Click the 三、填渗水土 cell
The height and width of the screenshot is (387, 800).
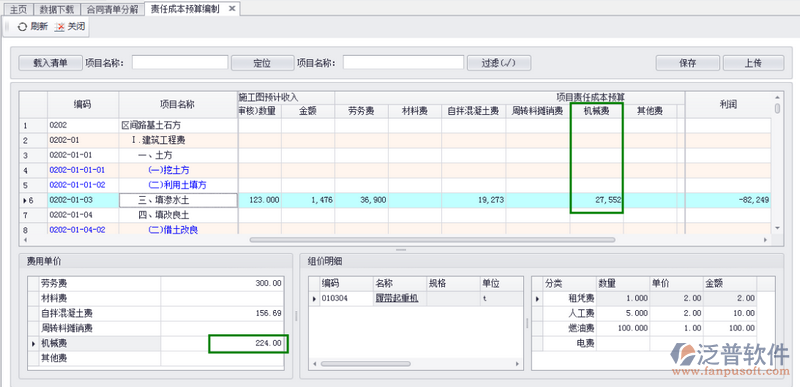(x=178, y=200)
